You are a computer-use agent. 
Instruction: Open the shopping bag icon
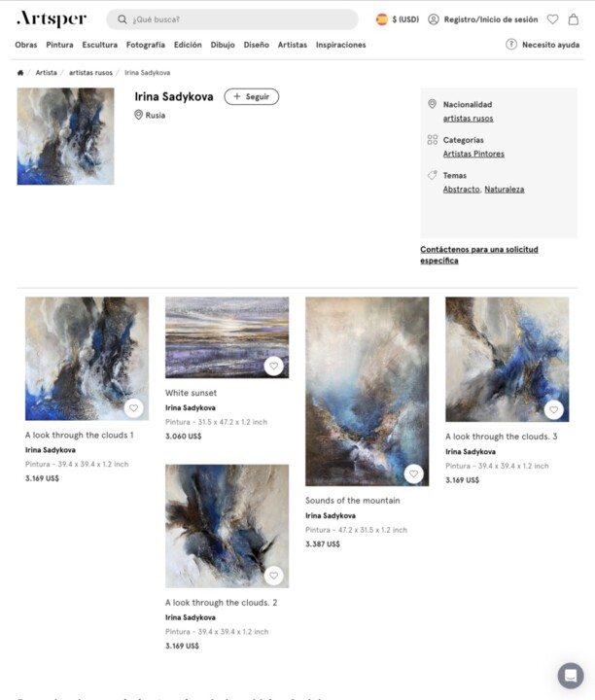pos(574,19)
